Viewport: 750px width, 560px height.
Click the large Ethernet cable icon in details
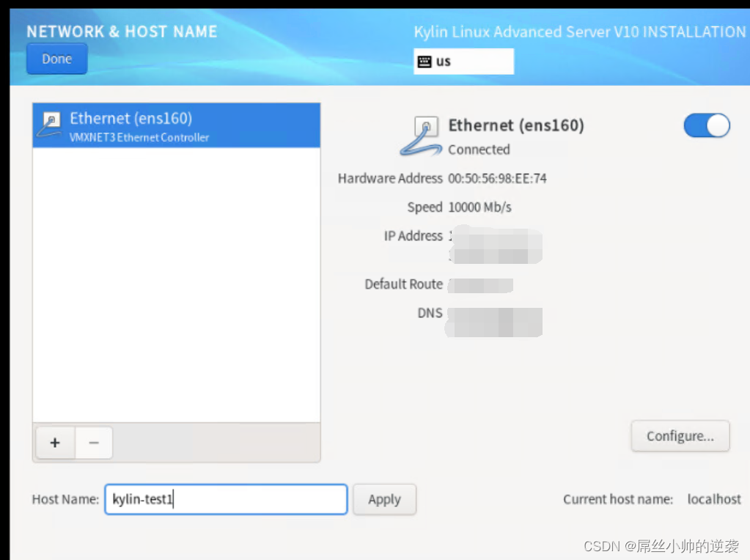point(420,136)
